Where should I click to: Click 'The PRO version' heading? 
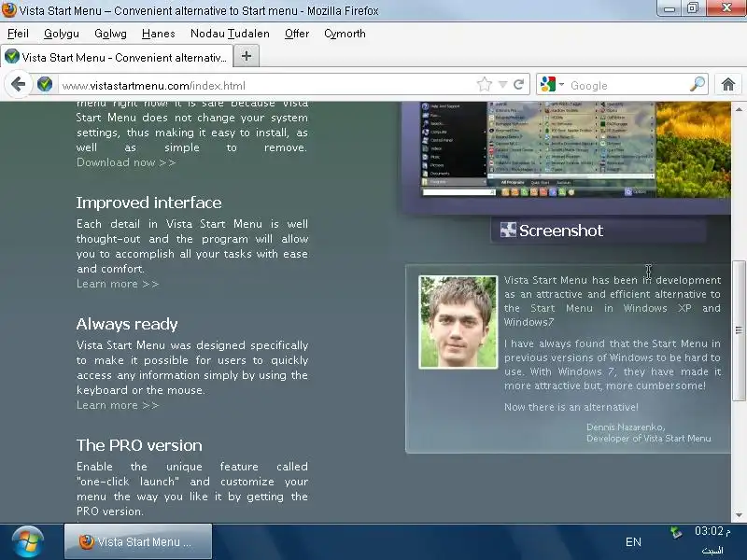click(x=139, y=445)
